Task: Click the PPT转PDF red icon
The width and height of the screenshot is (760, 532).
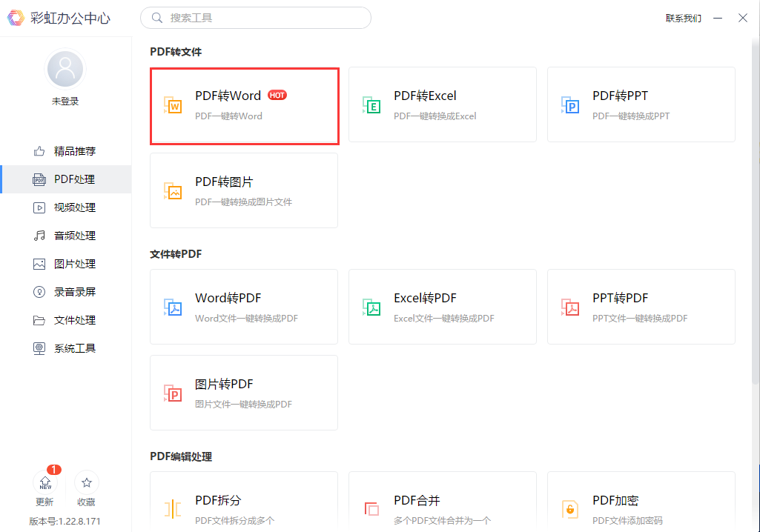Action: [570, 307]
